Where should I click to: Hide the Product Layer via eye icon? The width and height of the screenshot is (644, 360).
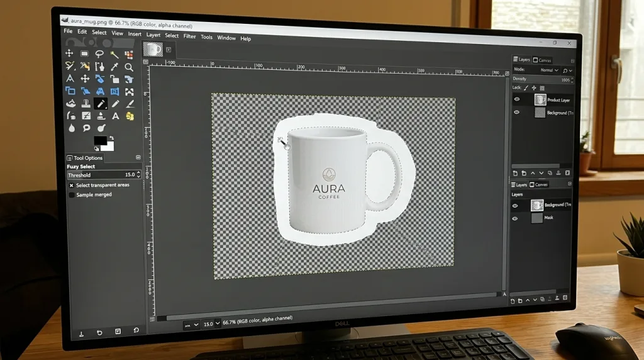pos(517,99)
